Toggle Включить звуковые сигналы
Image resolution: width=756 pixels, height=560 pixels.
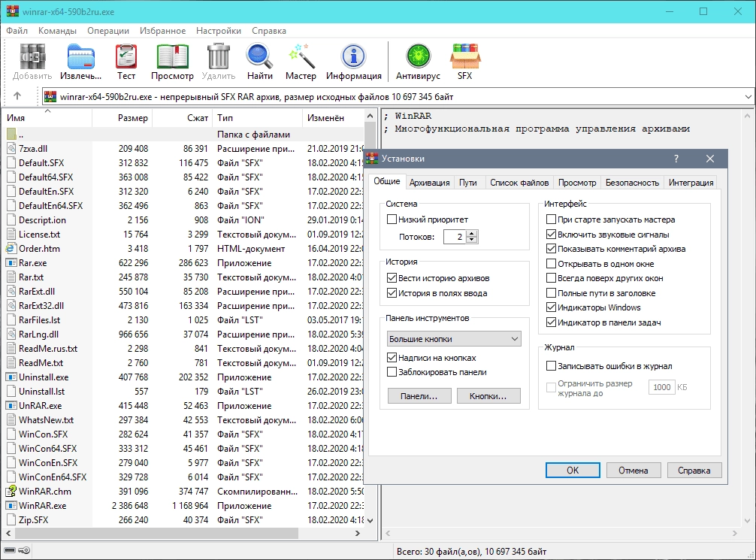pyautogui.click(x=551, y=235)
